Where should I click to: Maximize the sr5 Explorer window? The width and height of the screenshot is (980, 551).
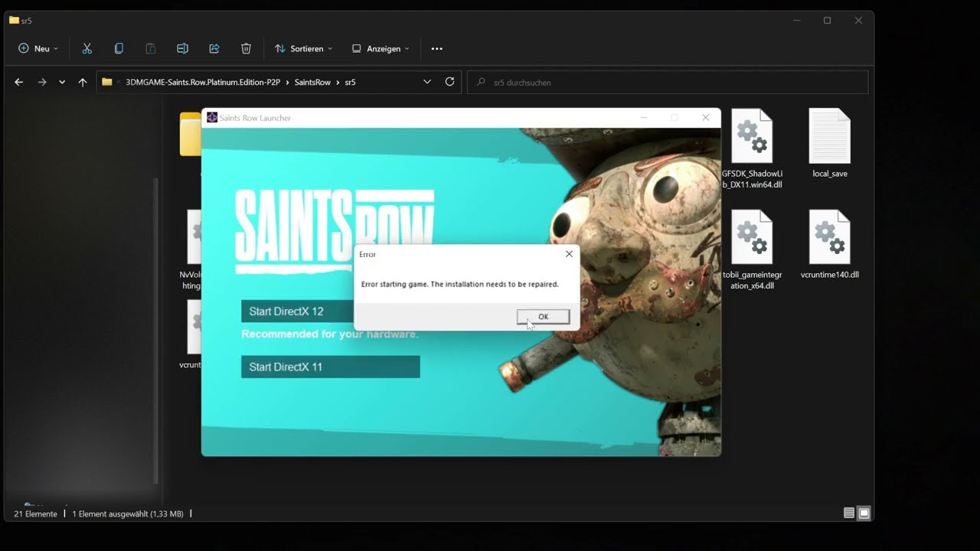pos(827,21)
